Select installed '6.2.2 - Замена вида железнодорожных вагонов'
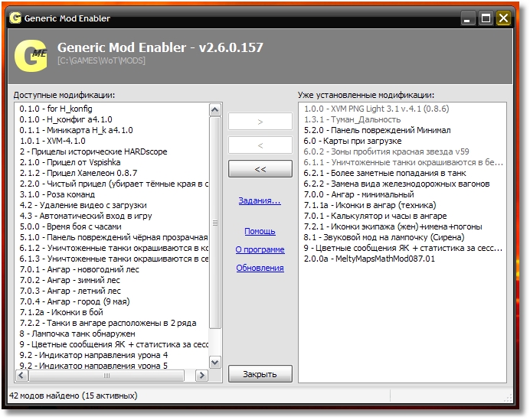The image size is (530, 420). tap(397, 184)
